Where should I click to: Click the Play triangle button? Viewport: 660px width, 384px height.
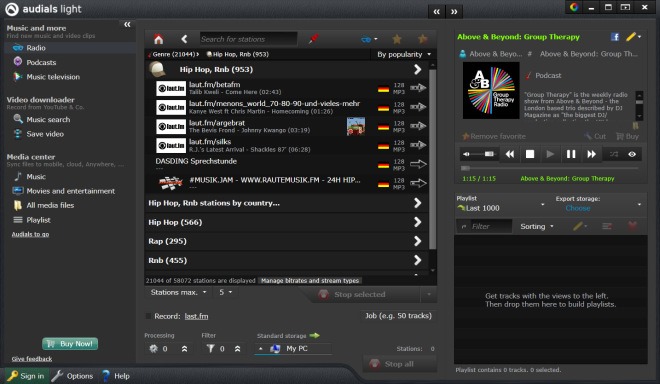coord(550,154)
